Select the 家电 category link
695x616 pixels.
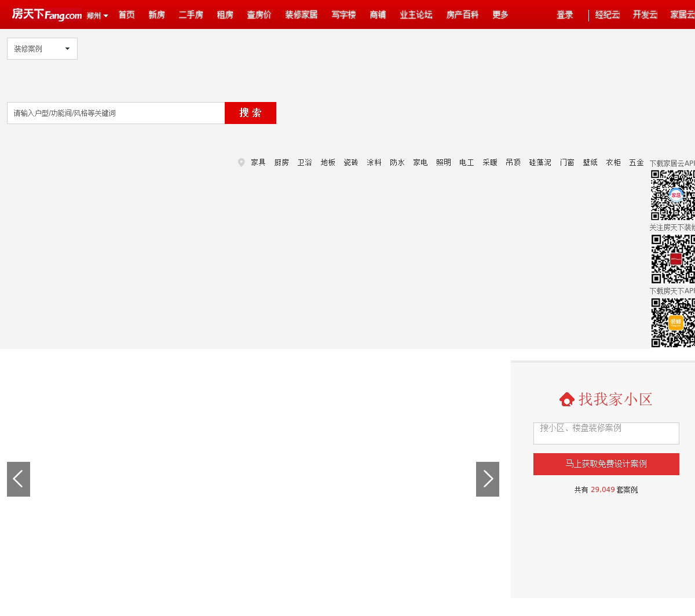pos(420,163)
